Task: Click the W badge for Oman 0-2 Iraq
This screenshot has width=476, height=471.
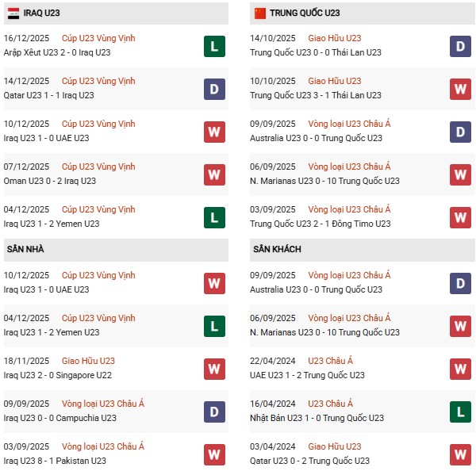Action: [x=213, y=174]
